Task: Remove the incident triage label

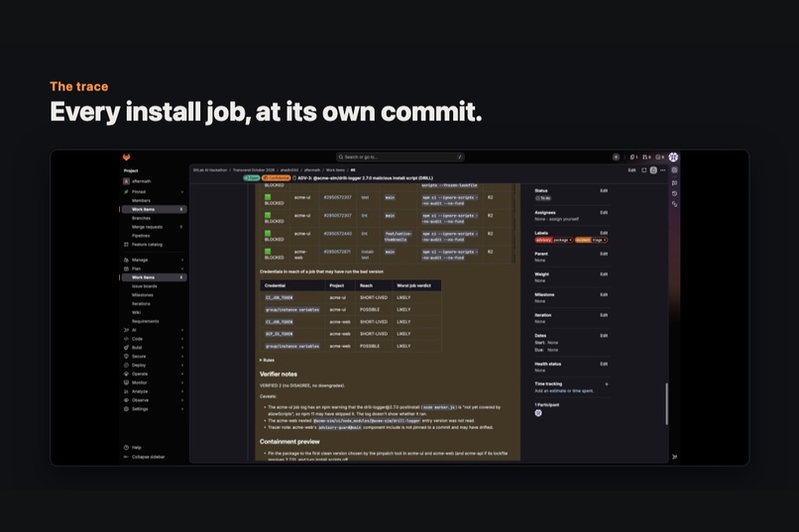Action: pos(605,240)
